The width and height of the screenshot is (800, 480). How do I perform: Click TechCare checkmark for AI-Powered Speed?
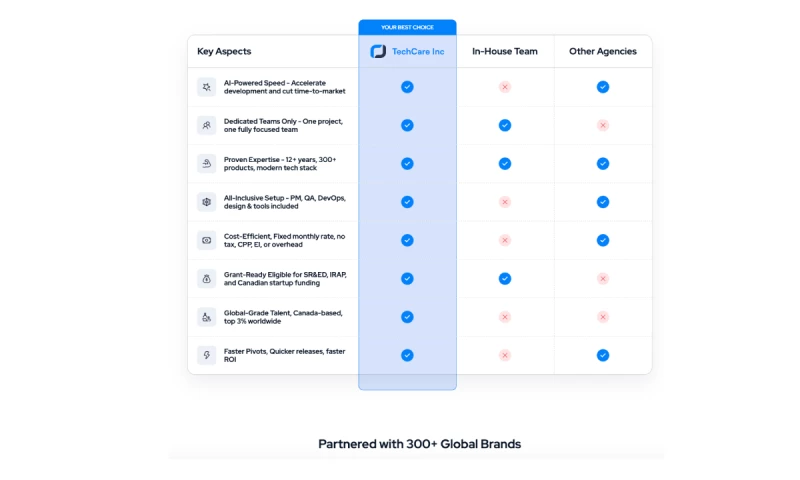point(407,87)
